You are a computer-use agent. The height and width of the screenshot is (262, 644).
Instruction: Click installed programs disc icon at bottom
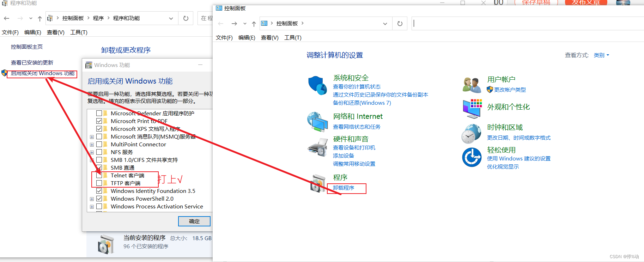click(106, 244)
